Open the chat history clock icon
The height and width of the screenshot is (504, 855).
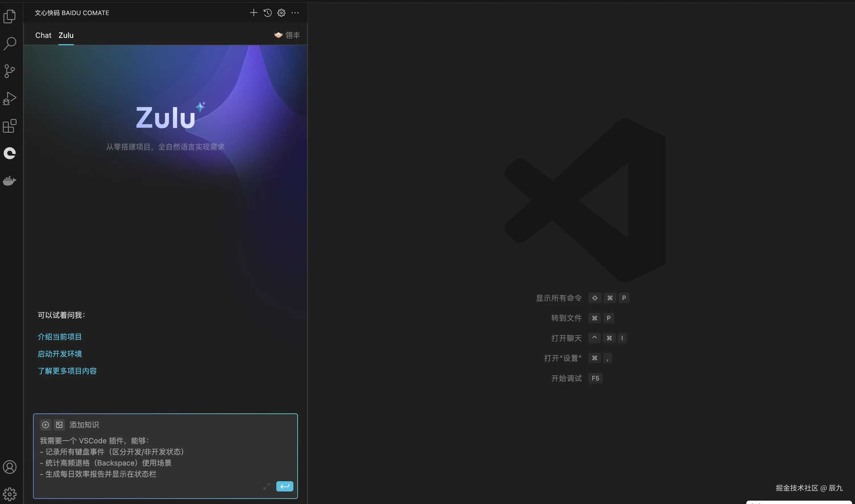point(268,13)
